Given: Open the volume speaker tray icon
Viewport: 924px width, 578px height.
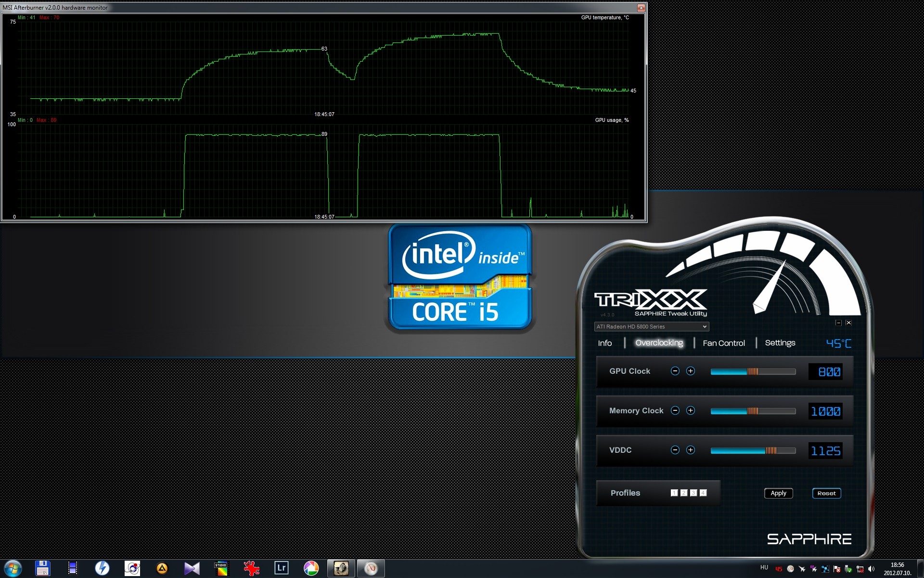Looking at the screenshot, I should pos(872,569).
